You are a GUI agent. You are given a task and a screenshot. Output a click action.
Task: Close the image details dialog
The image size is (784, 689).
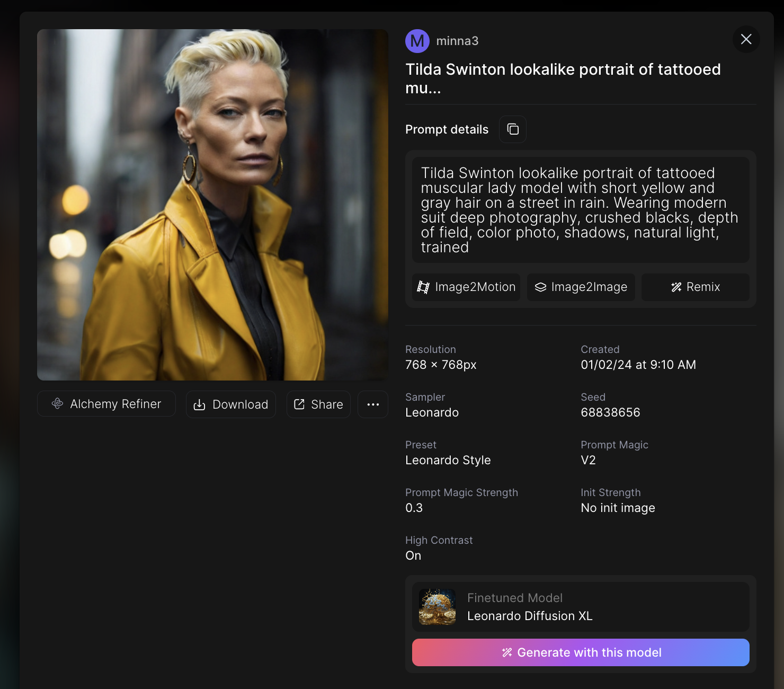coord(746,39)
